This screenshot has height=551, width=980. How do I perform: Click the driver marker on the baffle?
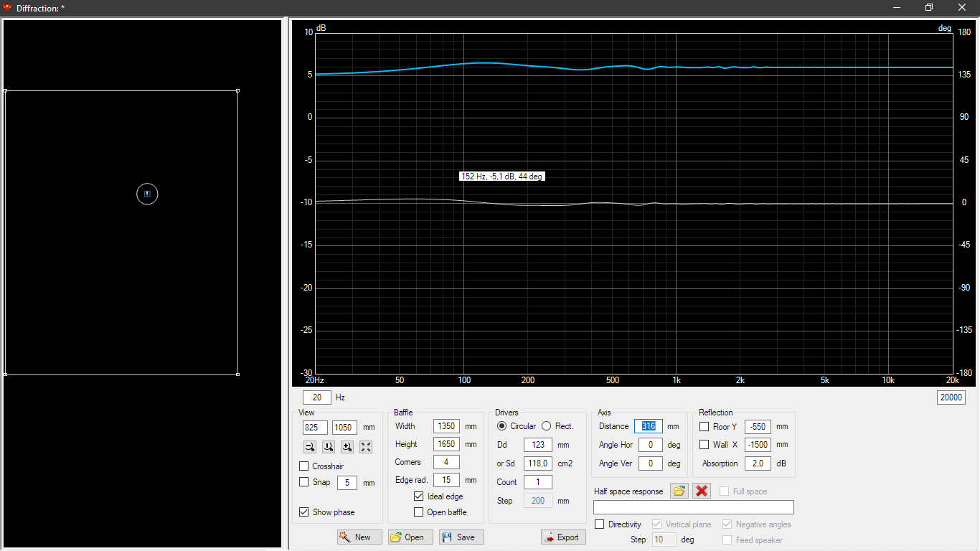pos(147,194)
